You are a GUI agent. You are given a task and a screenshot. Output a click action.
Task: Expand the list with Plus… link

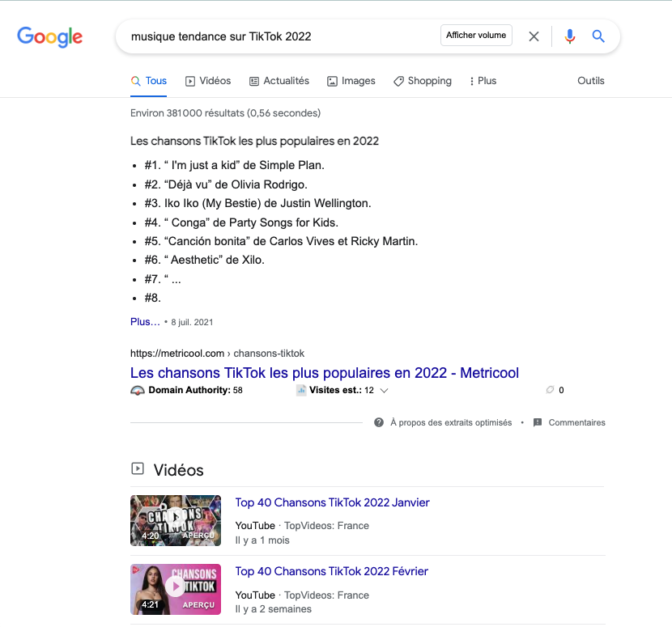tap(145, 321)
